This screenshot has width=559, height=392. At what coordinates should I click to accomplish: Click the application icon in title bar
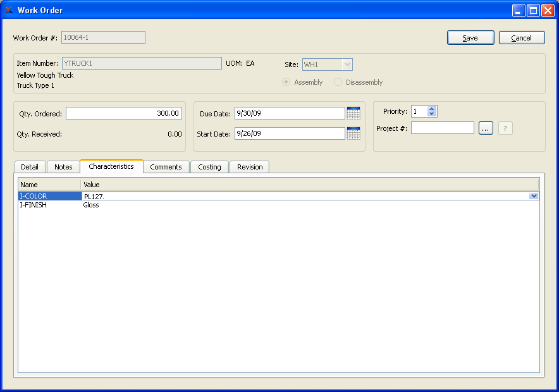[x=9, y=10]
